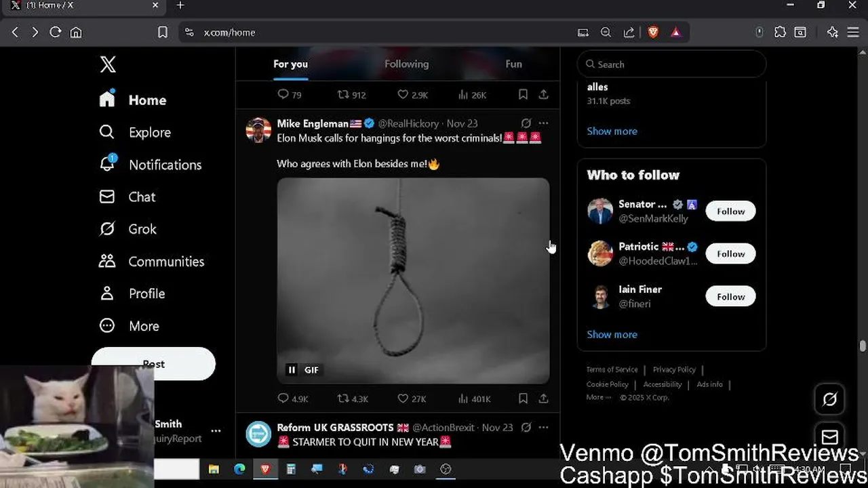Open more options on Reform UK post
This screenshot has height=488, width=868.
point(543,427)
